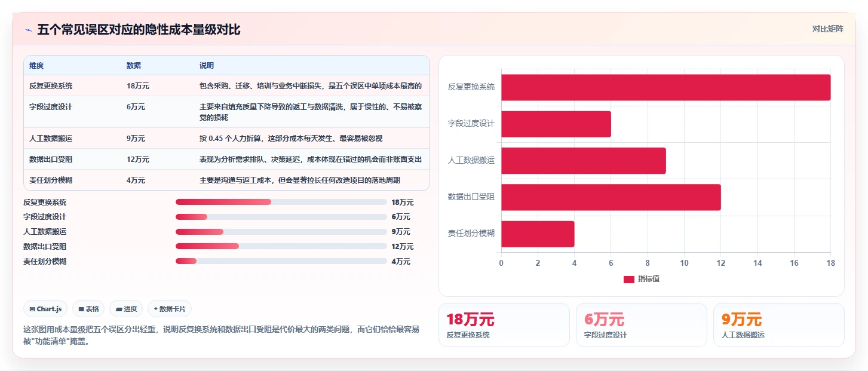Click the chart bar for 数据出口受阻
Screen dimensions: 868x371
[x=611, y=197]
